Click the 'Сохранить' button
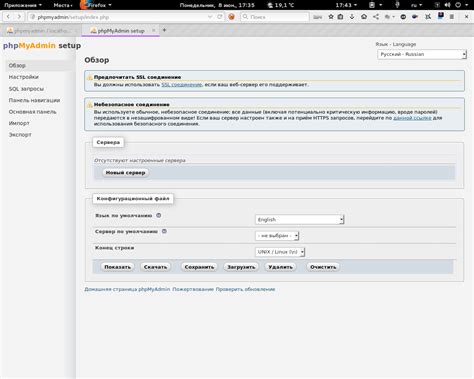 click(x=199, y=267)
